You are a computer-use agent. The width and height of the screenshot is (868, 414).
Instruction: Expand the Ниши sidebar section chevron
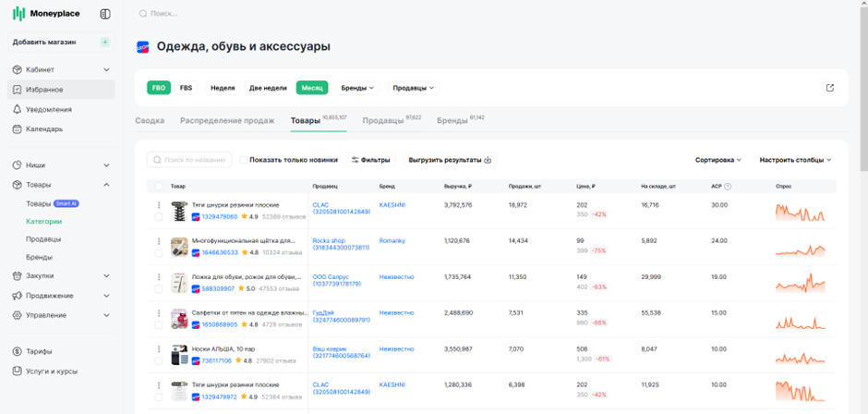click(x=107, y=165)
